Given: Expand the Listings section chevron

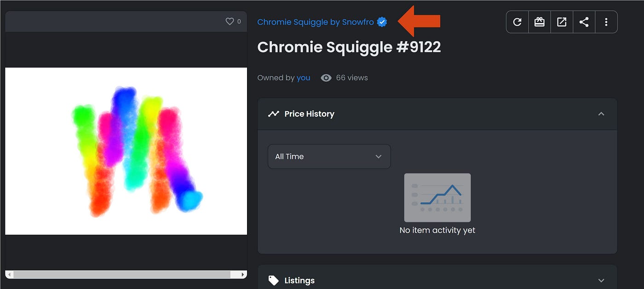Looking at the screenshot, I should pyautogui.click(x=601, y=280).
